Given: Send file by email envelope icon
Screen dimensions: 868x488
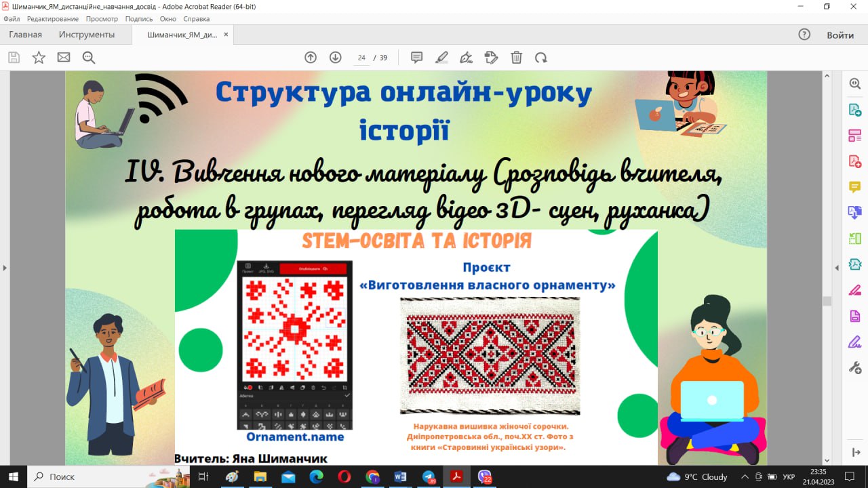Looking at the screenshot, I should pos(64,58).
